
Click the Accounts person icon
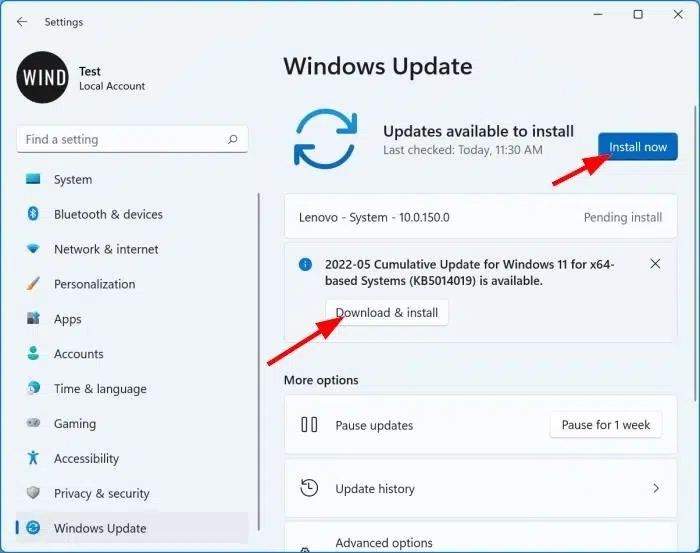point(33,353)
